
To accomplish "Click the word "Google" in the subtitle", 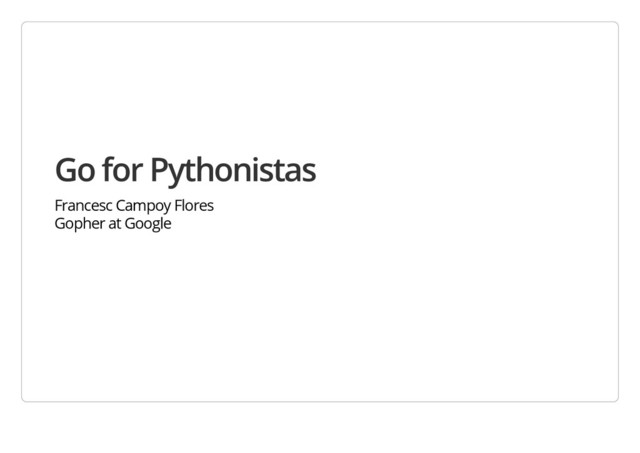I will point(148,224).
